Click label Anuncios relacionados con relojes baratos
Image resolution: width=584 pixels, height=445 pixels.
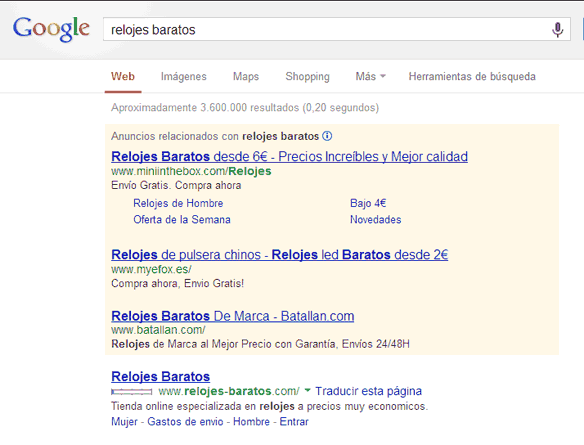point(215,136)
